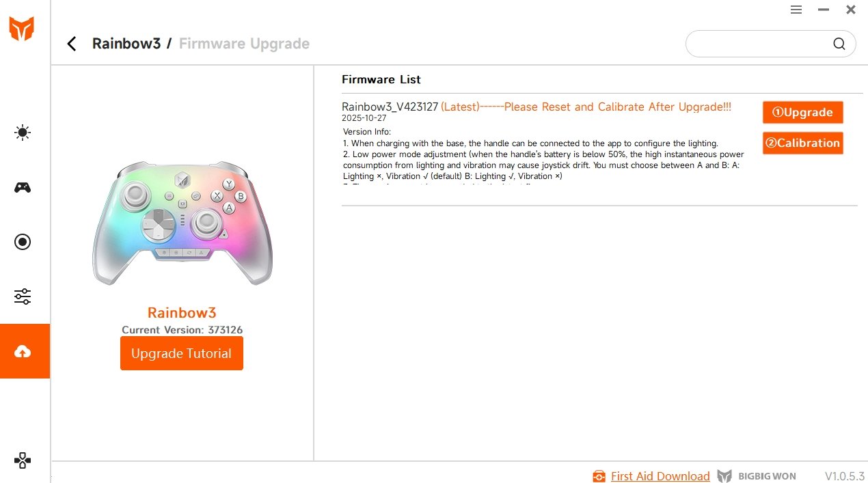868x483 pixels.
Task: Click the Rainbow3 controller image
Action: (x=182, y=223)
